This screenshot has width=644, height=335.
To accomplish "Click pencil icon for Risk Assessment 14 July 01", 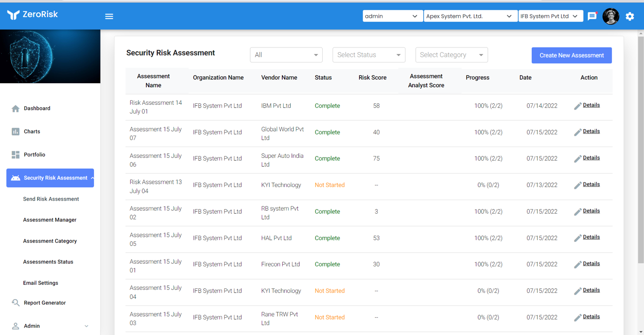I will tap(578, 106).
